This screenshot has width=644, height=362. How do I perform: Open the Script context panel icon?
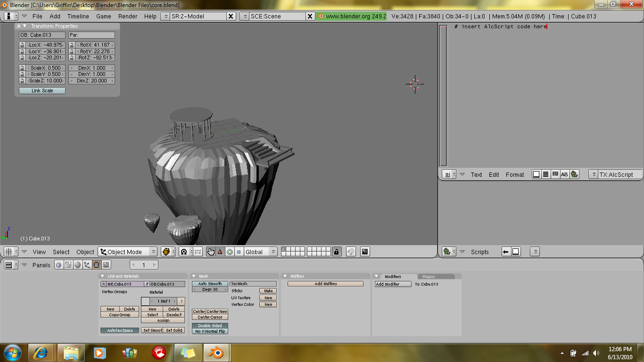[68, 265]
